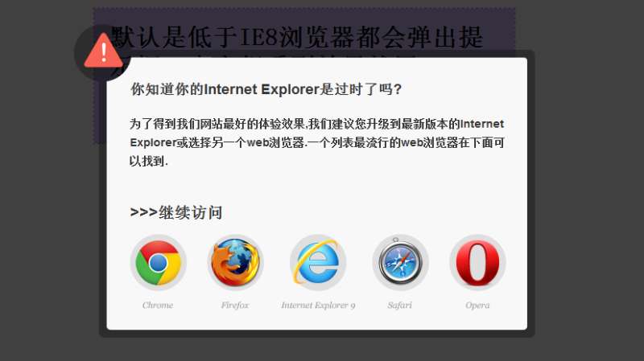The width and height of the screenshot is (644, 361).
Task: Pick the red Opera icon
Action: (477, 262)
